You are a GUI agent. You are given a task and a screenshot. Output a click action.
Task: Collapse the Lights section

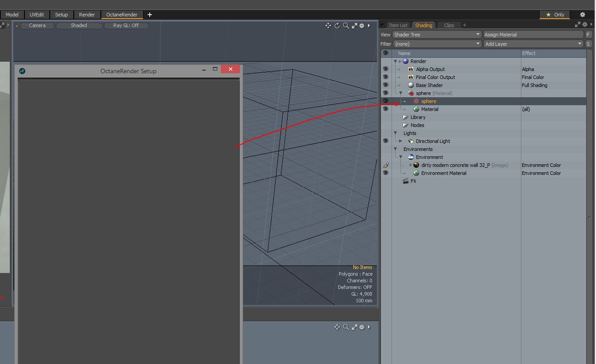click(395, 133)
